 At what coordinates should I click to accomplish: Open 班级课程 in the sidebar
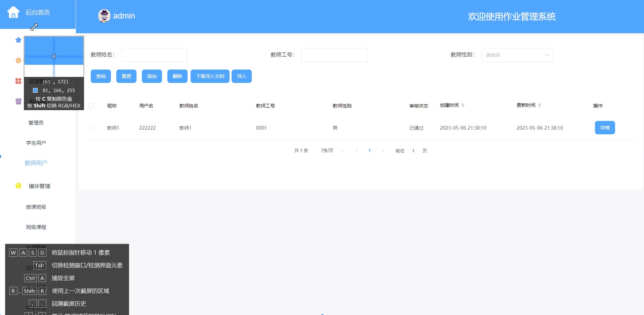[36, 227]
